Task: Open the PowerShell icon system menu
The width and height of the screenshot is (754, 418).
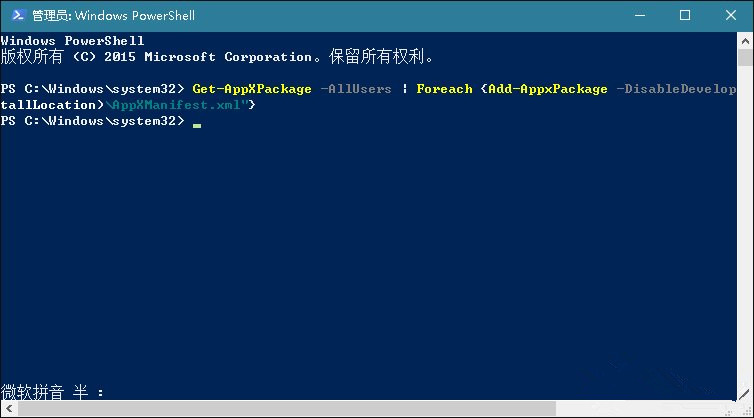Action: 18,15
